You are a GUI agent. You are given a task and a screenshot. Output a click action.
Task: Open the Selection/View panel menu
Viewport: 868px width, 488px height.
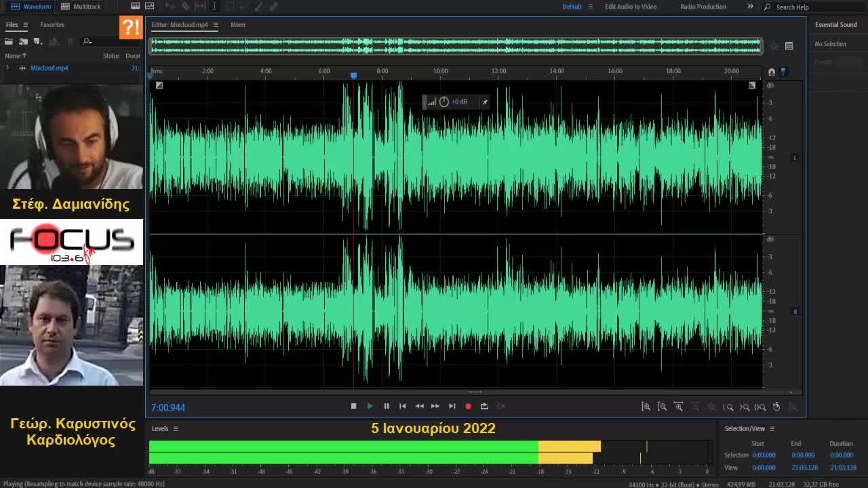772,429
